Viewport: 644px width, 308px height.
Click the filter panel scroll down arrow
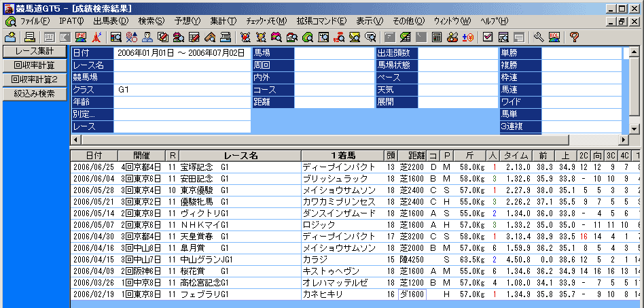coord(634,128)
